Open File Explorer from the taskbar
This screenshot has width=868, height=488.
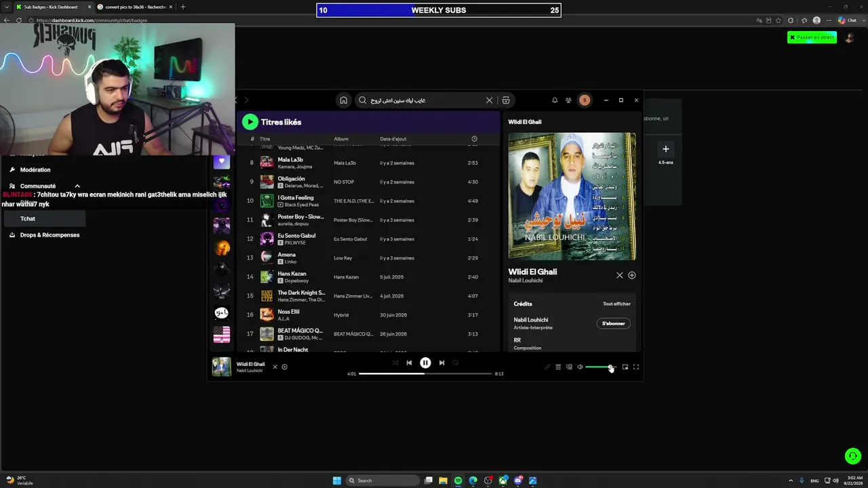pos(443,481)
